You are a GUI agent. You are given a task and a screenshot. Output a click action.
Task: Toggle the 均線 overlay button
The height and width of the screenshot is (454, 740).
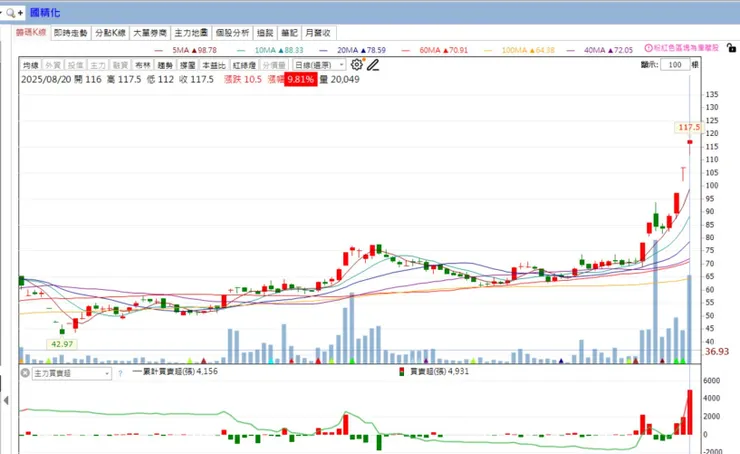point(31,65)
